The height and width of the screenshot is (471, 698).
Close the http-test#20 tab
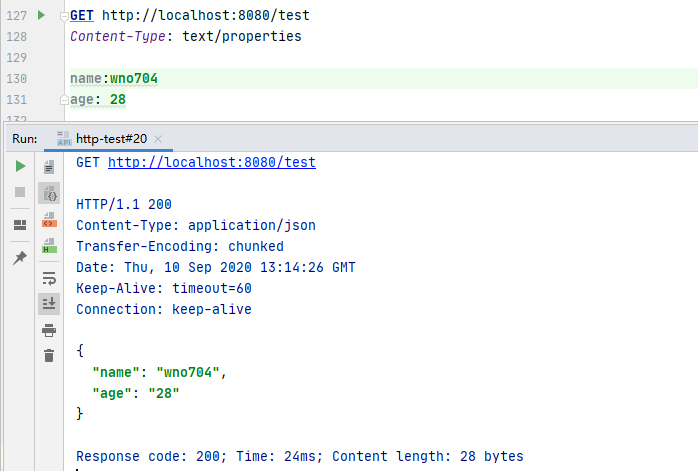click(x=158, y=139)
